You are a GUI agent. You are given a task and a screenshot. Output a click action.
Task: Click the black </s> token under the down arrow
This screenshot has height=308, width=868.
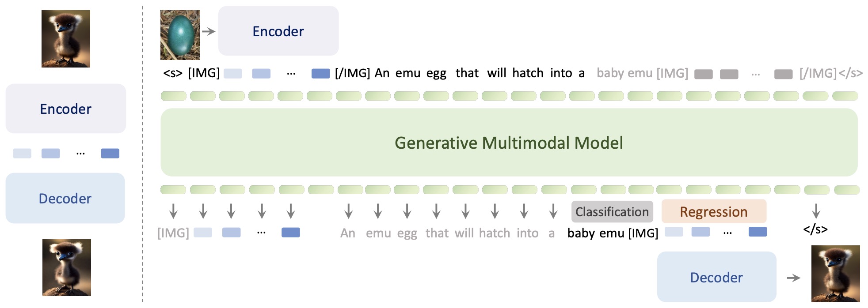(x=815, y=229)
